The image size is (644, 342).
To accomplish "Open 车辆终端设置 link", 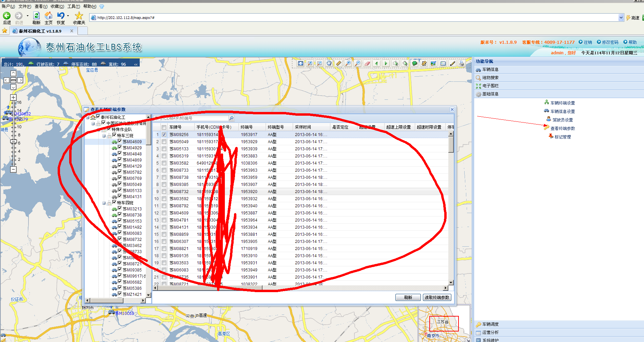I will pos(563,103).
